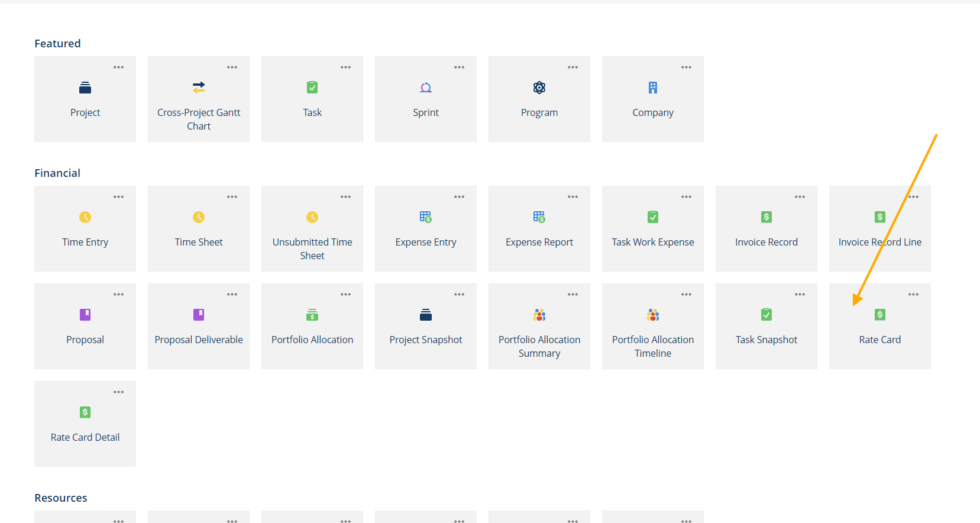Open the Company label link
Image resolution: width=980 pixels, height=523 pixels.
click(653, 112)
